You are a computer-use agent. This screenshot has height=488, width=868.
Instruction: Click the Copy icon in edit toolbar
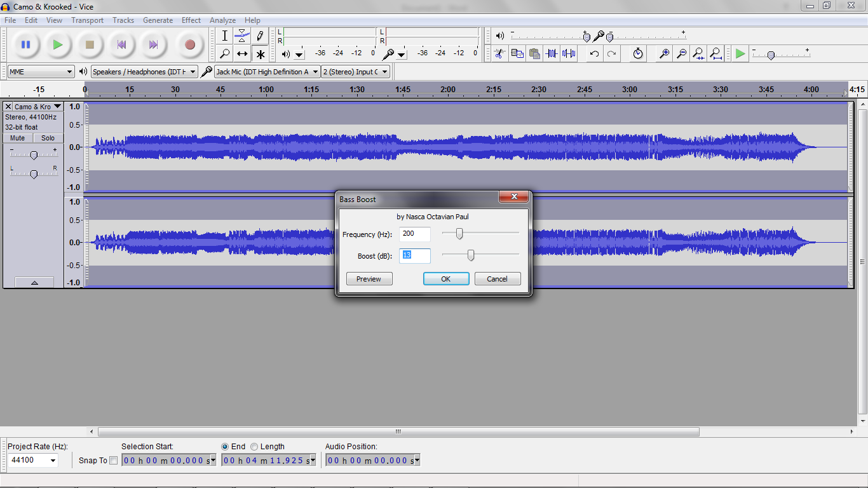point(517,53)
